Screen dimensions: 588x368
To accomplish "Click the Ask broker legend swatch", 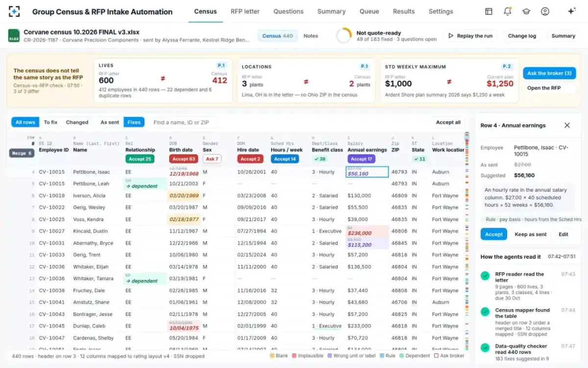I will click(436, 356).
